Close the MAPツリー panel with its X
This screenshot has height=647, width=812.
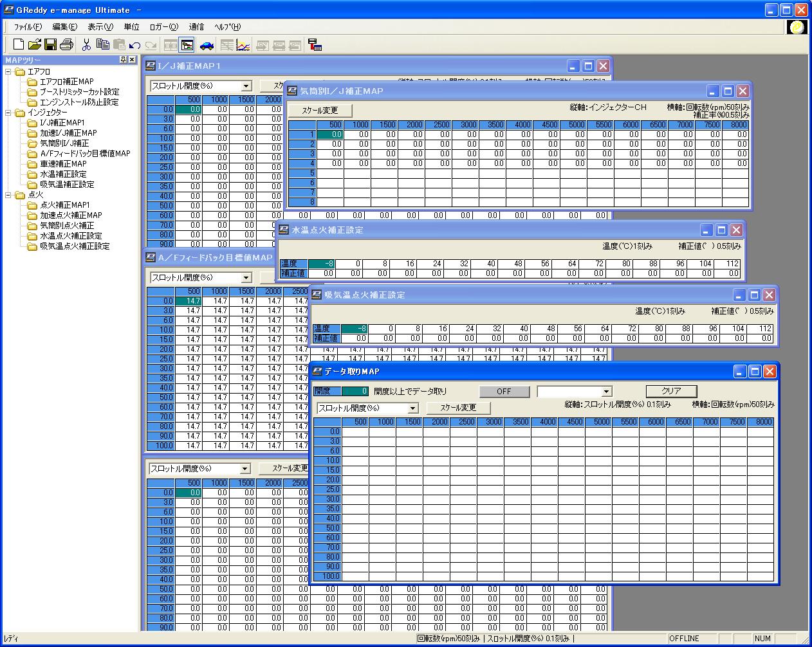point(132,60)
